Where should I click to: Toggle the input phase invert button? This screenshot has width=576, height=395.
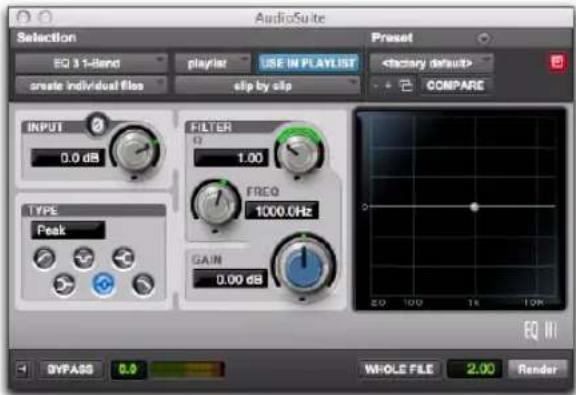click(x=98, y=126)
